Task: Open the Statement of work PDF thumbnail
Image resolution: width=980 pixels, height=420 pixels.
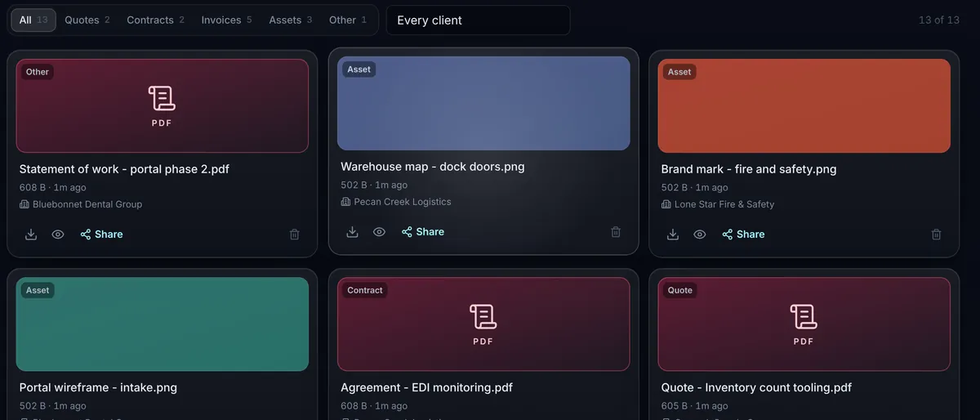Action: pyautogui.click(x=163, y=105)
